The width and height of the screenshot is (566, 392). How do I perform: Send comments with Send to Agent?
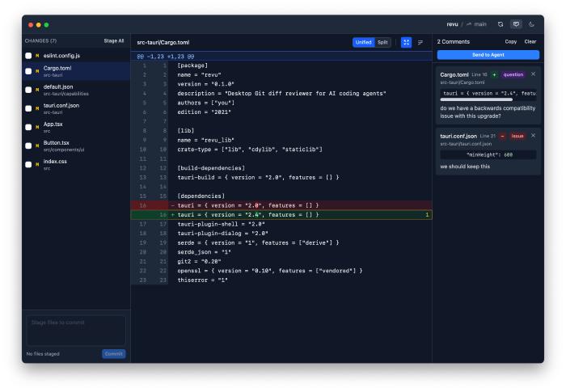(x=488, y=55)
